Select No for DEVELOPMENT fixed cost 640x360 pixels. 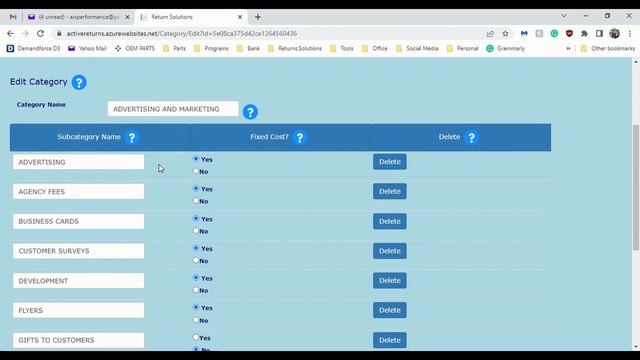[x=196, y=290]
